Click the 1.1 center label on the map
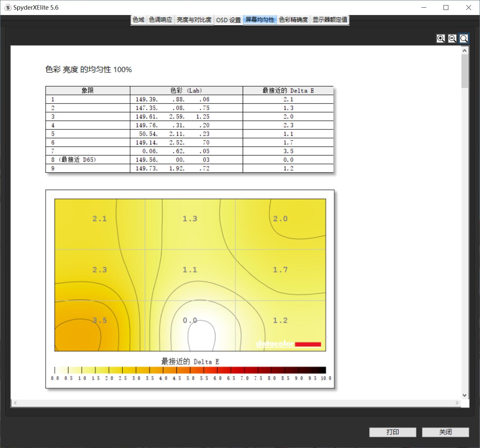The height and width of the screenshot is (448, 480). click(x=190, y=270)
